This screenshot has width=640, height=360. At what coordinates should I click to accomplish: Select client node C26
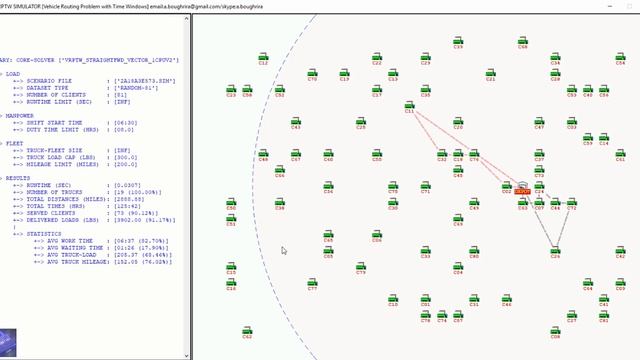click(x=556, y=251)
